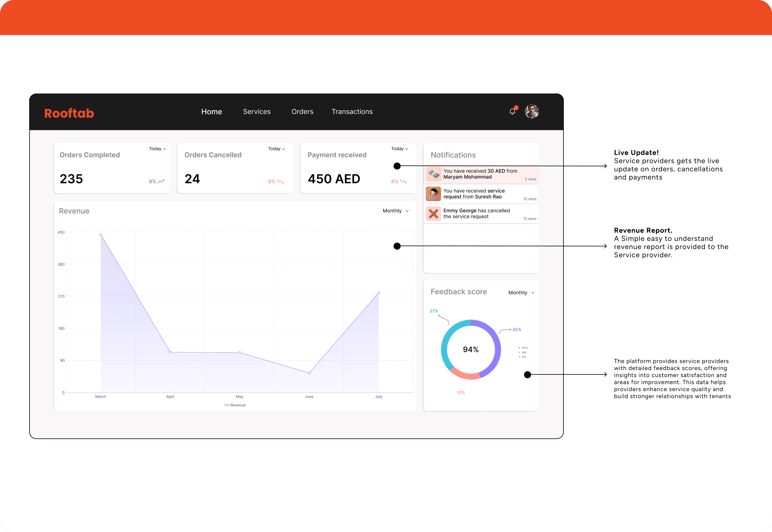
Task: Click Suresh Rao's avatar in notifications
Action: coord(433,194)
